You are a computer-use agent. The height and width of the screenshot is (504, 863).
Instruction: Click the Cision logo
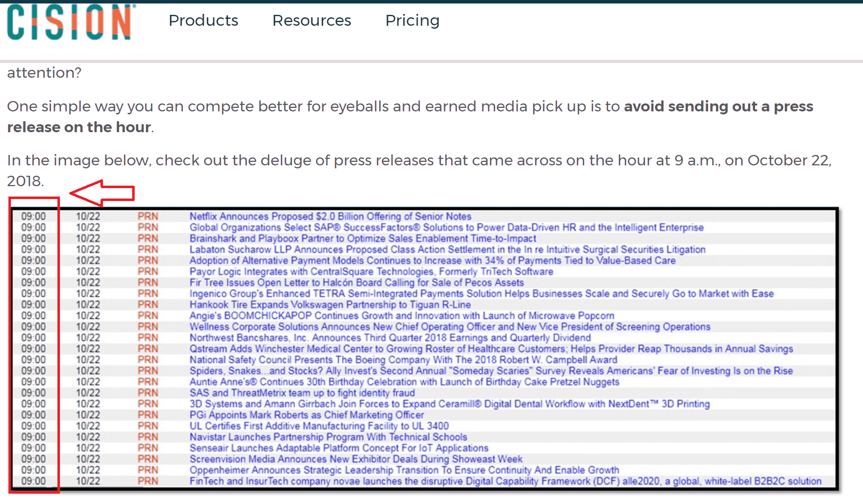pyautogui.click(x=71, y=22)
